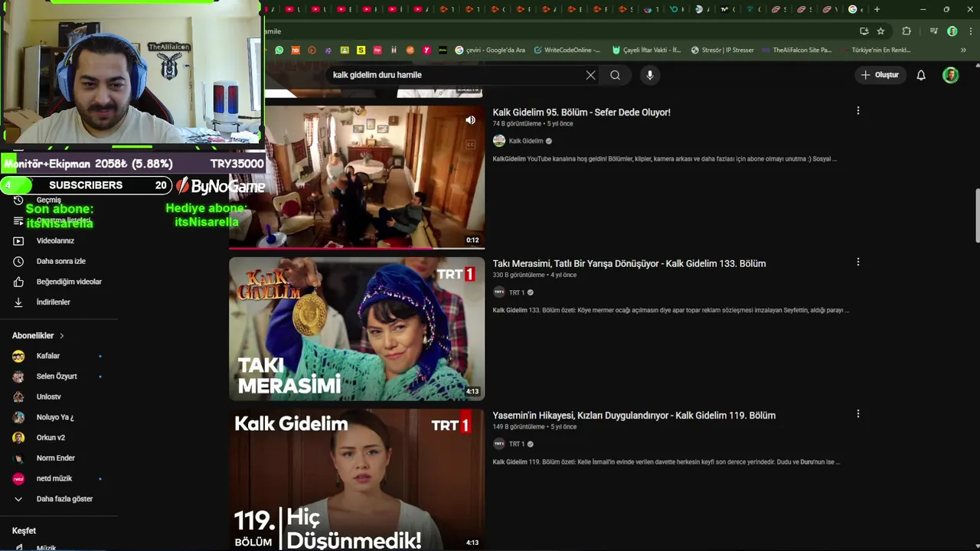980x551 pixels.
Task: Toggle subtitles CC on the video preview
Action: pyautogui.click(x=470, y=144)
